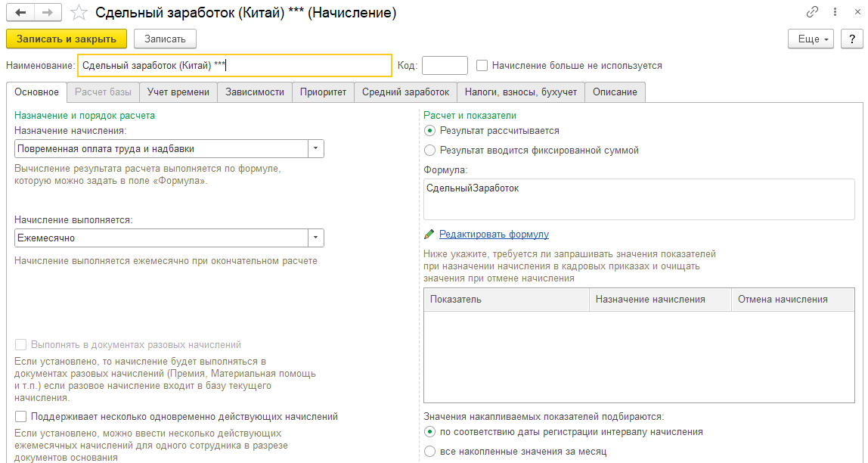Click into the Код input field
Screen dimensions: 868x463
click(x=445, y=66)
